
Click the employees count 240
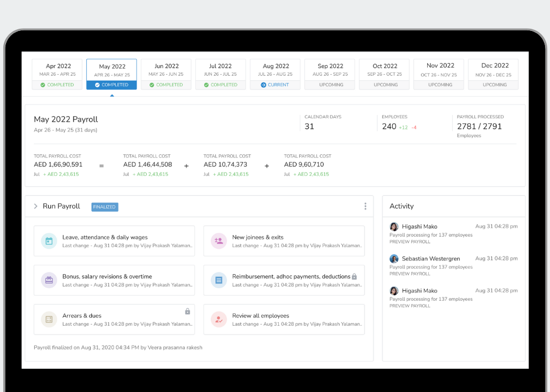(389, 127)
